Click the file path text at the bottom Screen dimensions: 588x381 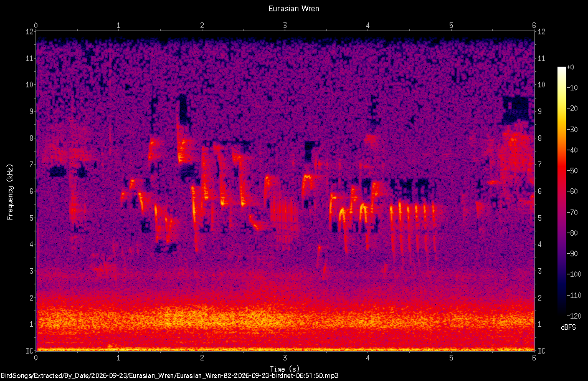[x=169, y=375]
